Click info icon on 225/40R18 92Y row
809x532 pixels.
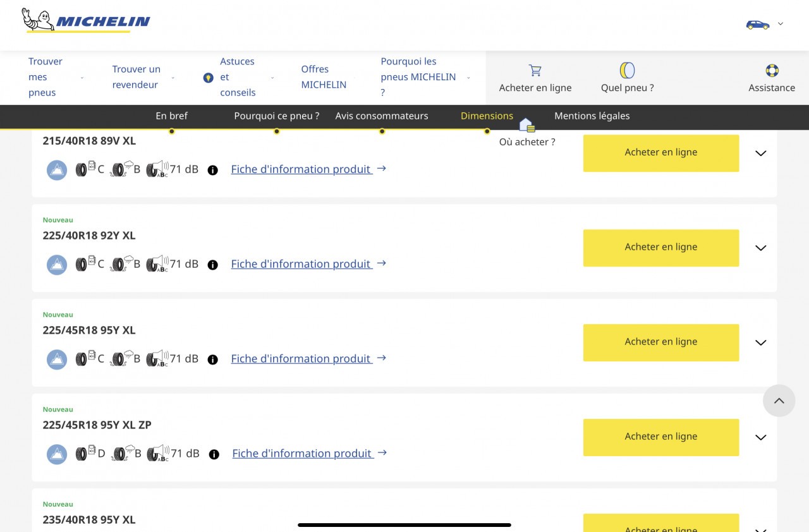click(213, 265)
